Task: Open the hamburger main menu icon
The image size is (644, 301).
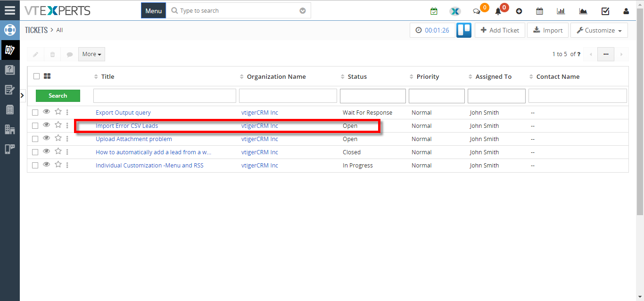Action: tap(10, 10)
